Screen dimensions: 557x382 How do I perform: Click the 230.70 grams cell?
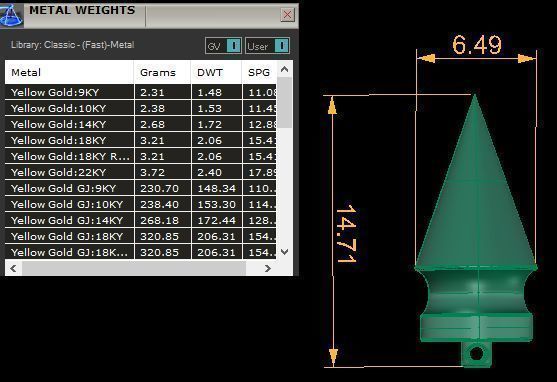[163, 188]
